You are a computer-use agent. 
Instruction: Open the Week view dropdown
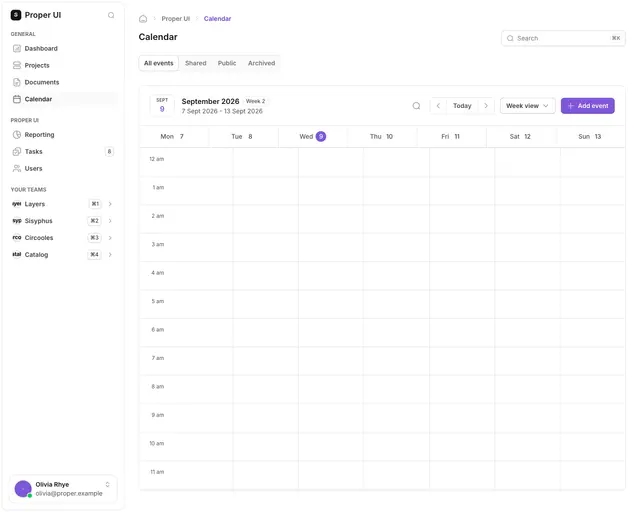click(527, 106)
